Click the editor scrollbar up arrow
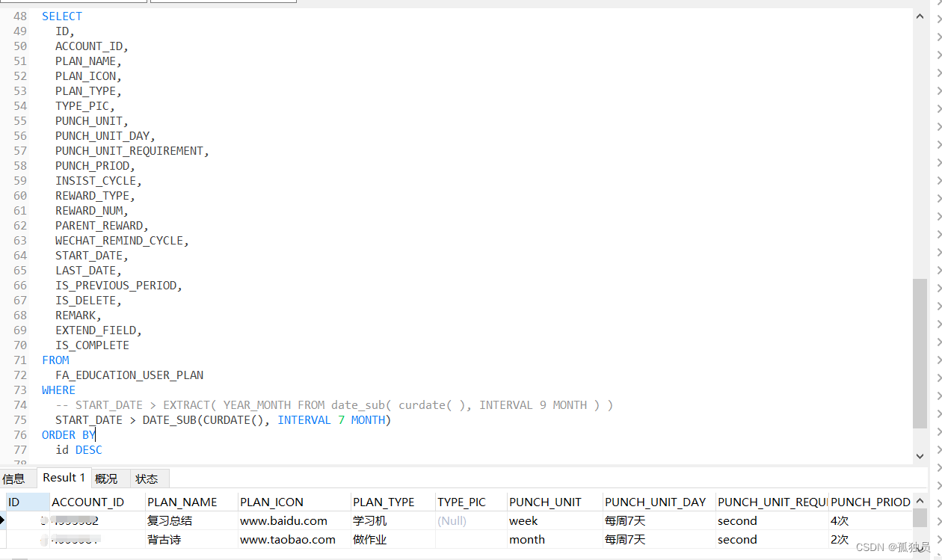 [x=920, y=16]
